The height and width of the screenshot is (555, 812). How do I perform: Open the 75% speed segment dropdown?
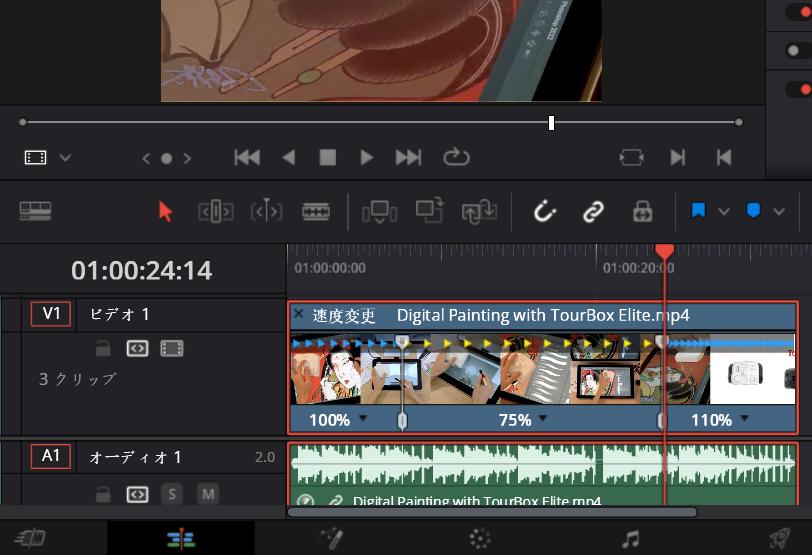pos(543,420)
